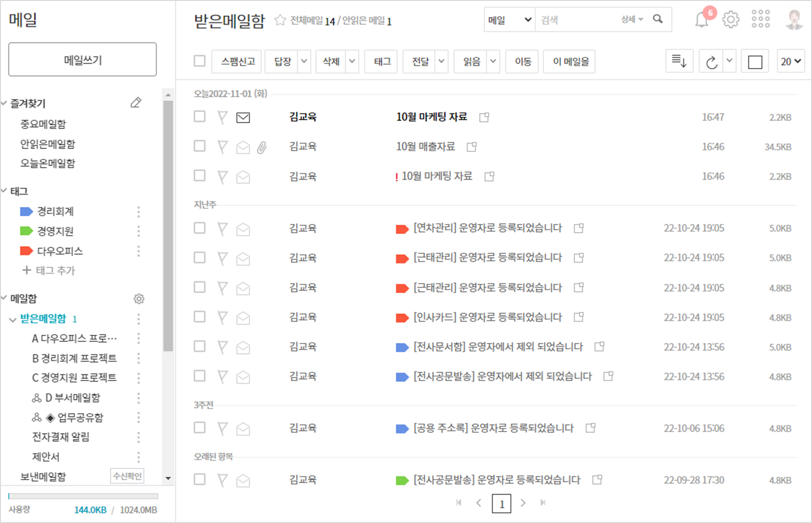Check the 22-09-28 [전사공문발송] mail checkbox
This screenshot has width=812, height=523.
[x=199, y=479]
